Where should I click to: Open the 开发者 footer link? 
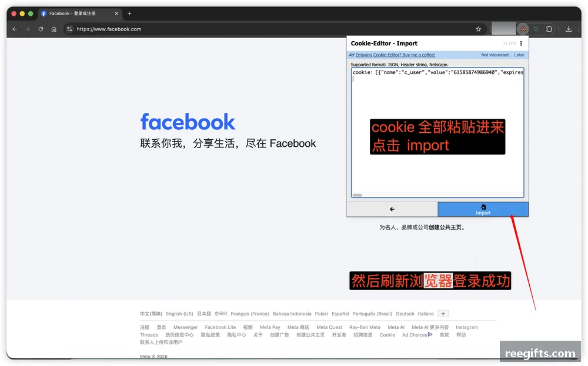[x=339, y=335]
